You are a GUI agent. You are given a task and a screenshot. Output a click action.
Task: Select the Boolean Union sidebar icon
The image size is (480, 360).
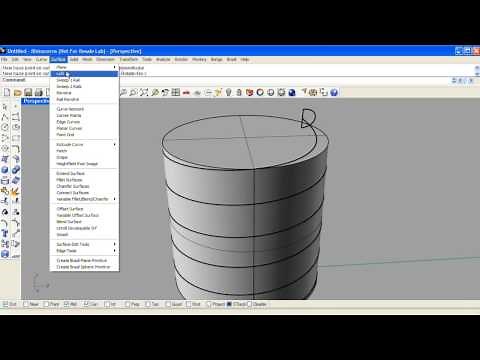16,170
